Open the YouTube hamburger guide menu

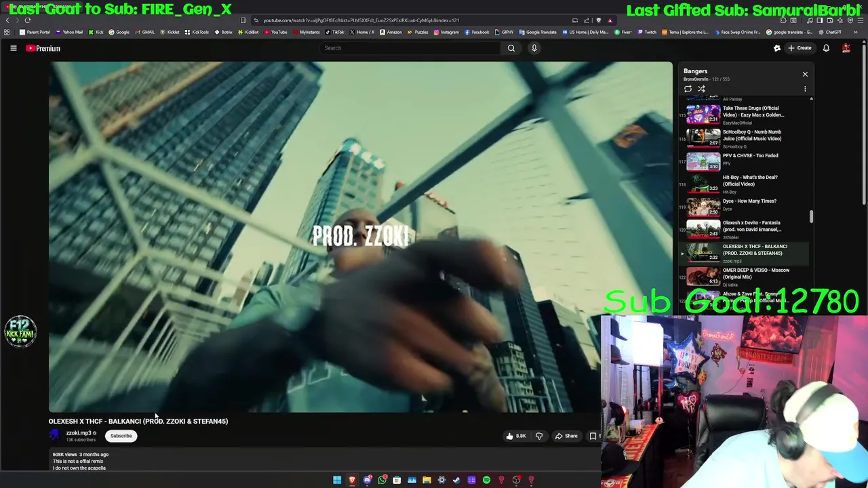pyautogui.click(x=13, y=48)
